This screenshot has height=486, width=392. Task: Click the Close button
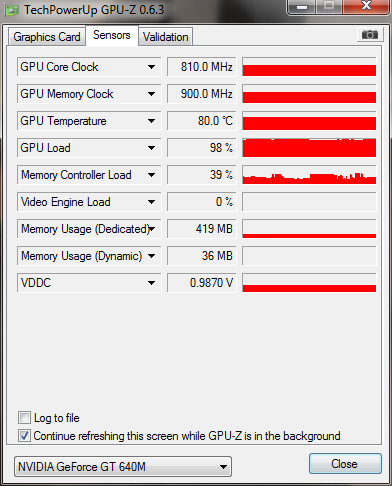click(345, 464)
